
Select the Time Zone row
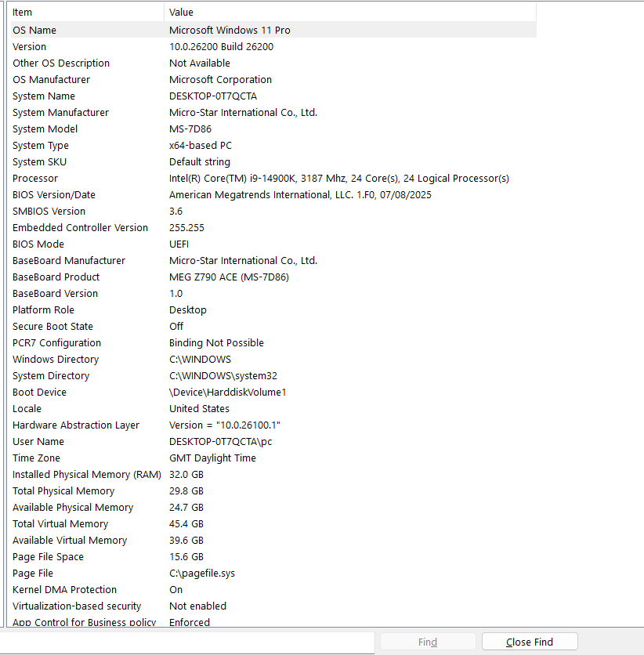[273, 458]
